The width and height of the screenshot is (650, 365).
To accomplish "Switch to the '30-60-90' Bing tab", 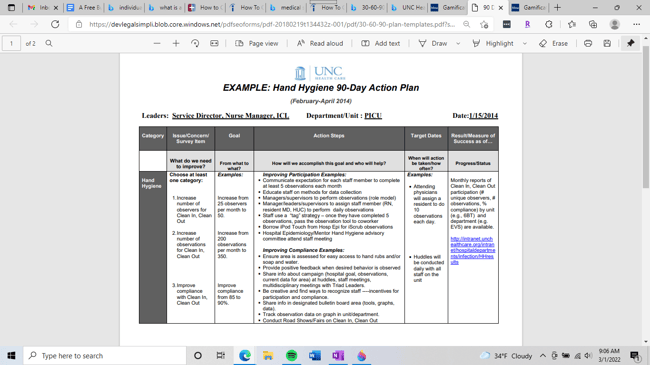I will (x=367, y=7).
